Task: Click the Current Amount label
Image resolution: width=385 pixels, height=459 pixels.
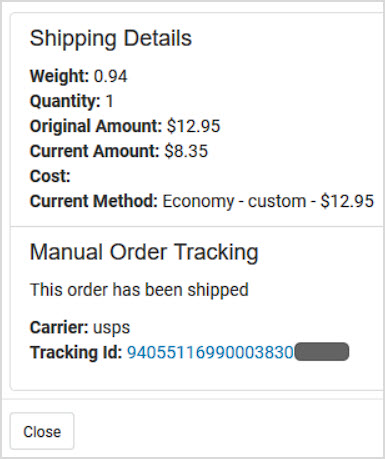Action: click(x=95, y=151)
